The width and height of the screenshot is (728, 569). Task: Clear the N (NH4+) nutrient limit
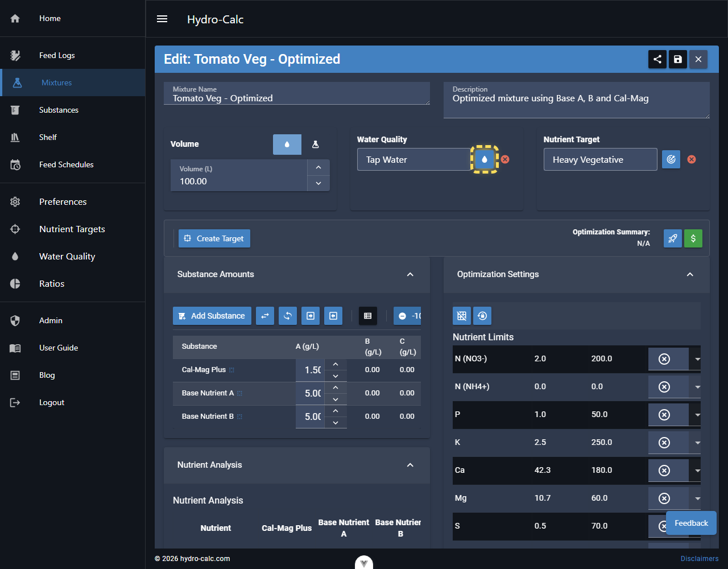664,387
